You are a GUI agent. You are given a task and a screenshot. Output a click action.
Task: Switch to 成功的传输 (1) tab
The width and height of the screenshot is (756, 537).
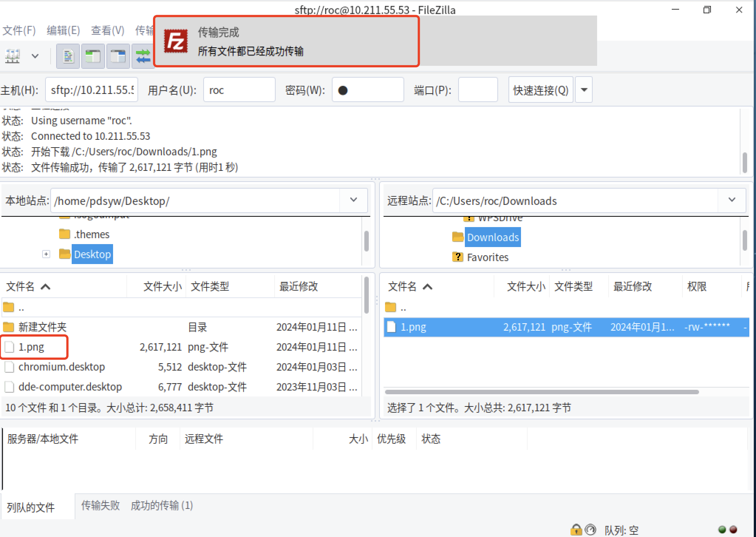click(162, 505)
